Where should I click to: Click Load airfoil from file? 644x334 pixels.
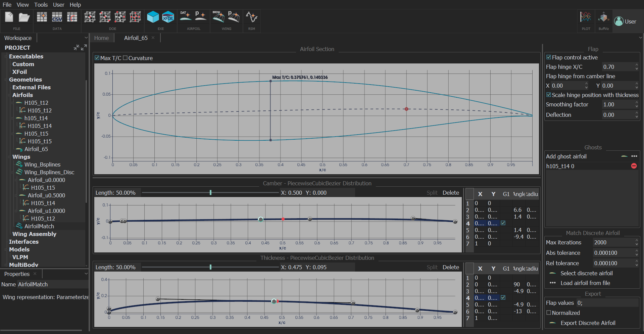[x=585, y=283]
